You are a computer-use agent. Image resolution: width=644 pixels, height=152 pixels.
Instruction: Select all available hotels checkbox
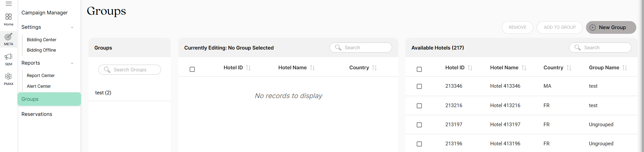pos(419,69)
